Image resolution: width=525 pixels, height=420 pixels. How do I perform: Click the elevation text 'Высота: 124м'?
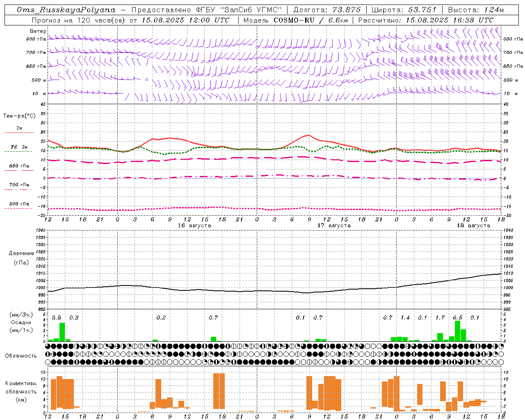tap(476, 10)
